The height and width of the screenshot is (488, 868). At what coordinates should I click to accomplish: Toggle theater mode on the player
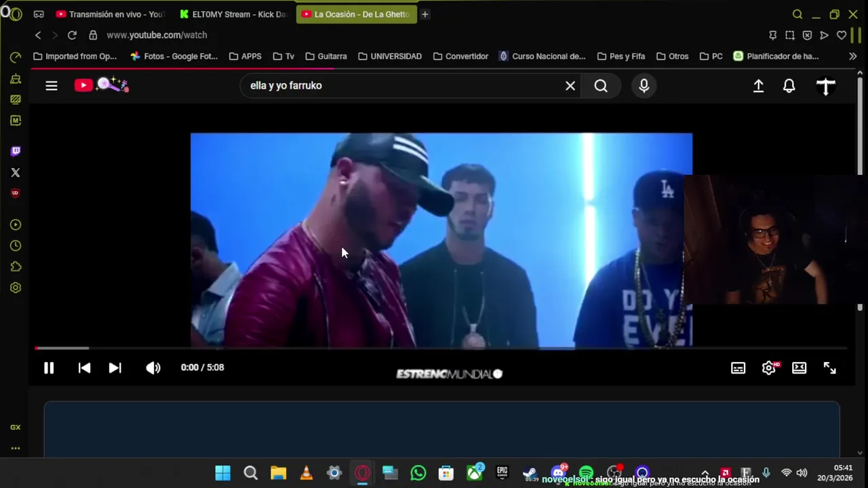tap(800, 367)
